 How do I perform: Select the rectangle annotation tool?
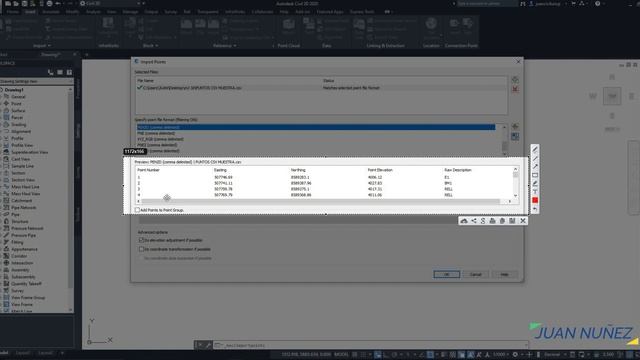point(535,175)
